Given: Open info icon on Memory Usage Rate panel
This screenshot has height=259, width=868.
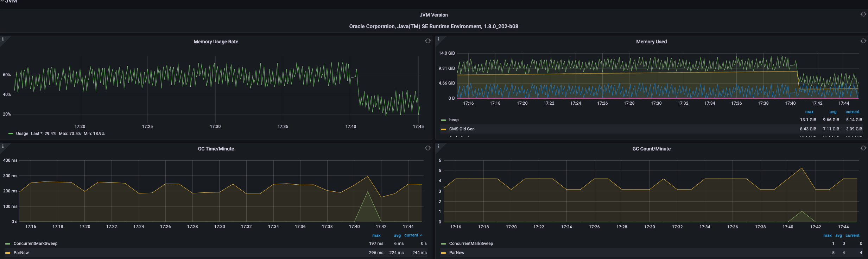Looking at the screenshot, I should 3,39.
